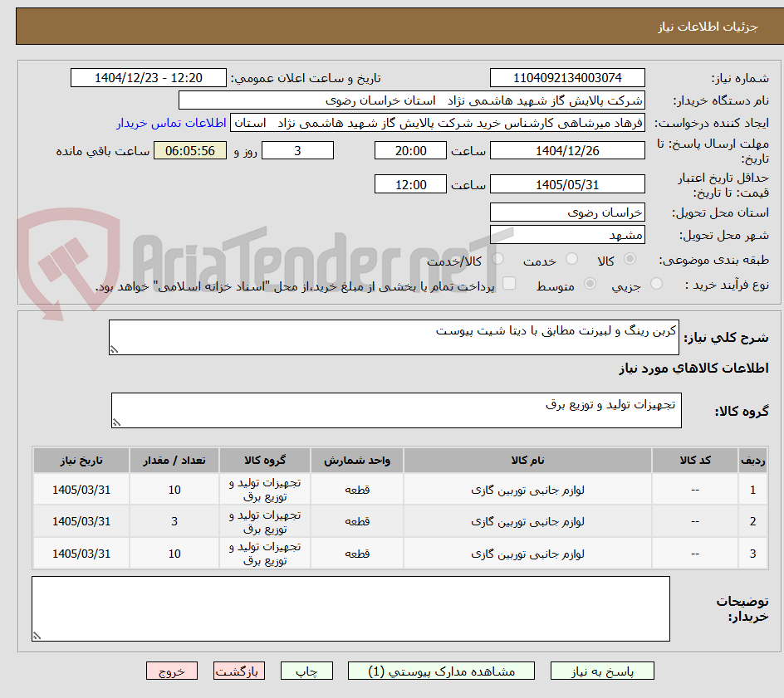Screen dimensions: 784x698
Task: Click quantity 10 in row 3
Action: (x=174, y=554)
